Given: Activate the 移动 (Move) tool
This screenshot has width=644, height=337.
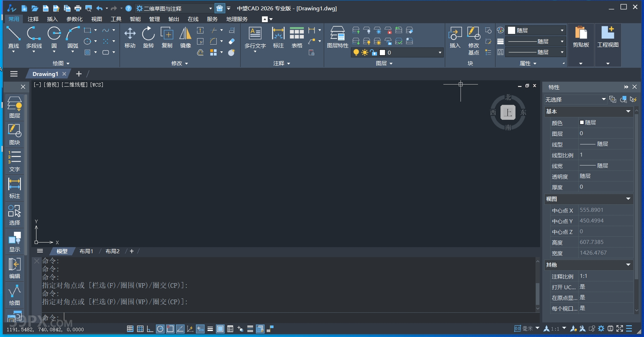Looking at the screenshot, I should click(x=130, y=38).
